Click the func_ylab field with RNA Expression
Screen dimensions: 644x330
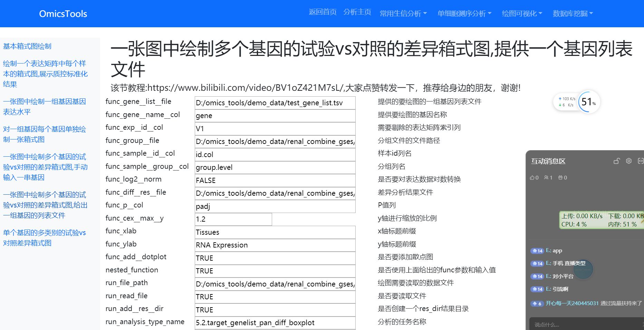pos(275,245)
